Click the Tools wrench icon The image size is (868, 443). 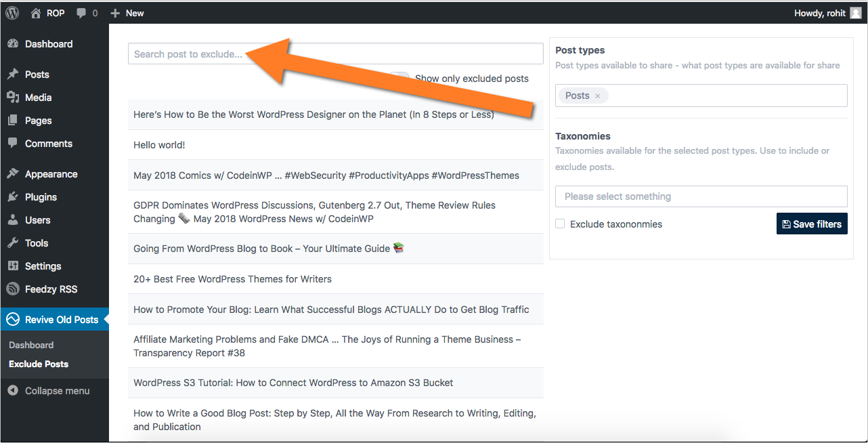pos(13,243)
